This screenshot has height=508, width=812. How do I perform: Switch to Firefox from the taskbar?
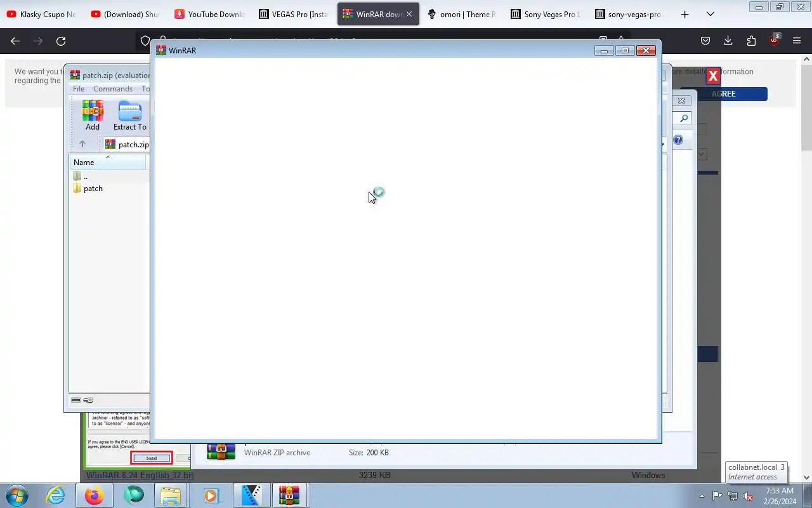coord(95,495)
